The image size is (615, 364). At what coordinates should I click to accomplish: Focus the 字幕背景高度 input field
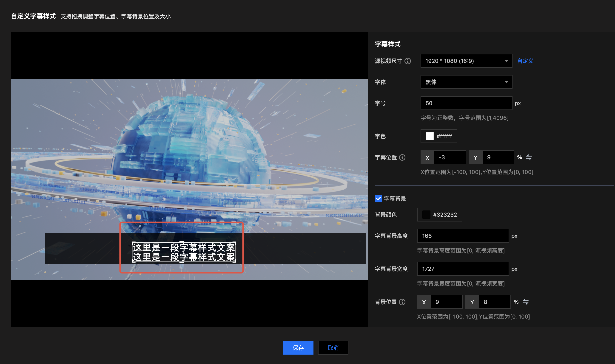click(462, 236)
